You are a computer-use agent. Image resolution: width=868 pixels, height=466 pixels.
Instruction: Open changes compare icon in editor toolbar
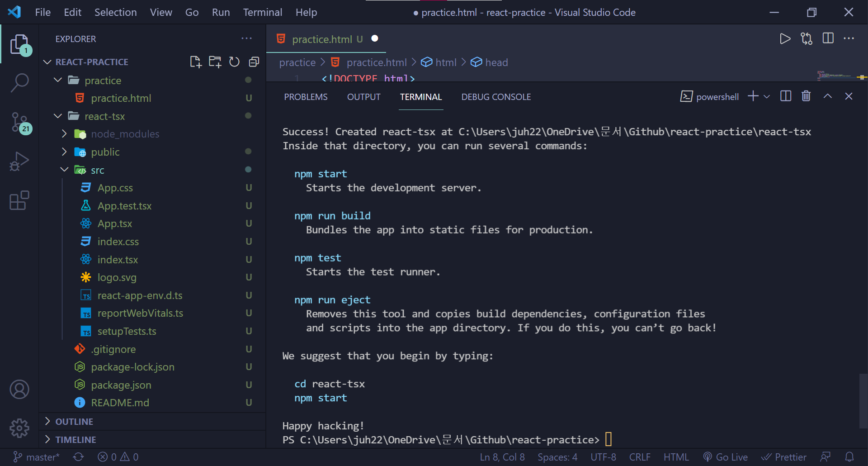807,39
